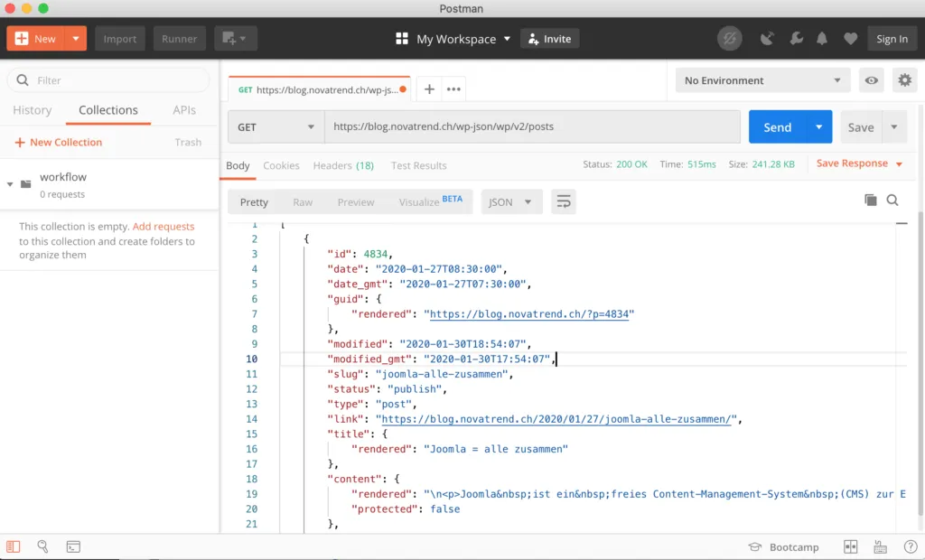This screenshot has width=925, height=560.
Task: Search the response with magnifier icon
Action: (892, 201)
